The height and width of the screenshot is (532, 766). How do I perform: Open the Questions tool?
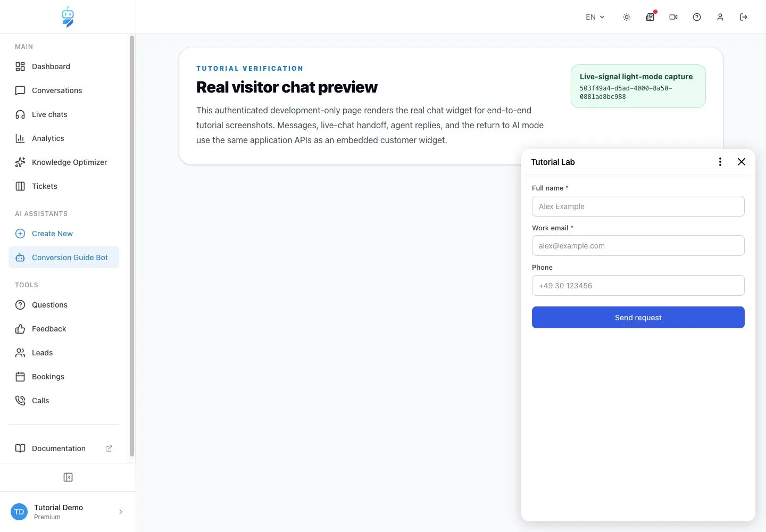(x=64, y=305)
